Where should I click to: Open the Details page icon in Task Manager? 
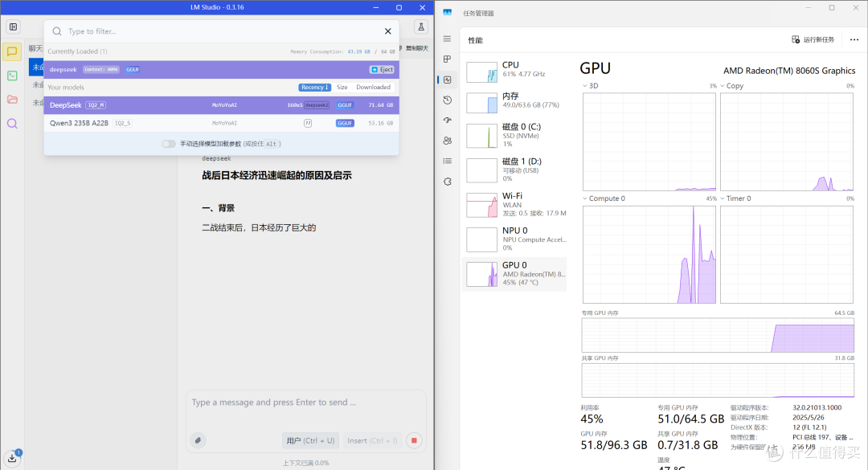click(448, 161)
